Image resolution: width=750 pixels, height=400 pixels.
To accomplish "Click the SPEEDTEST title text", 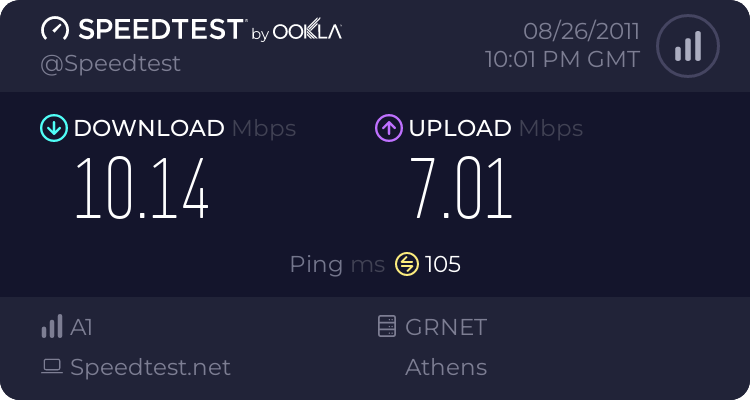I will [159, 30].
